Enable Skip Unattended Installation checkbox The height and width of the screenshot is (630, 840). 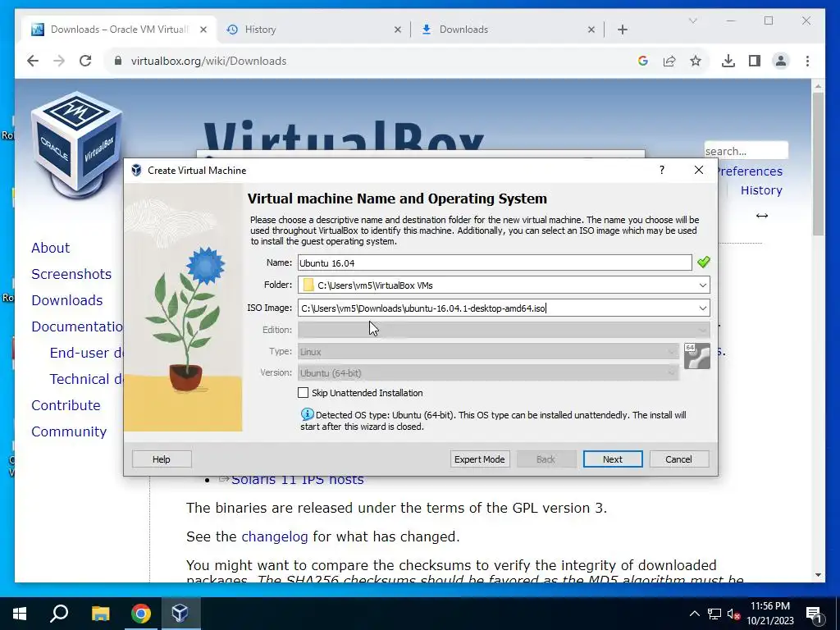[x=304, y=393]
